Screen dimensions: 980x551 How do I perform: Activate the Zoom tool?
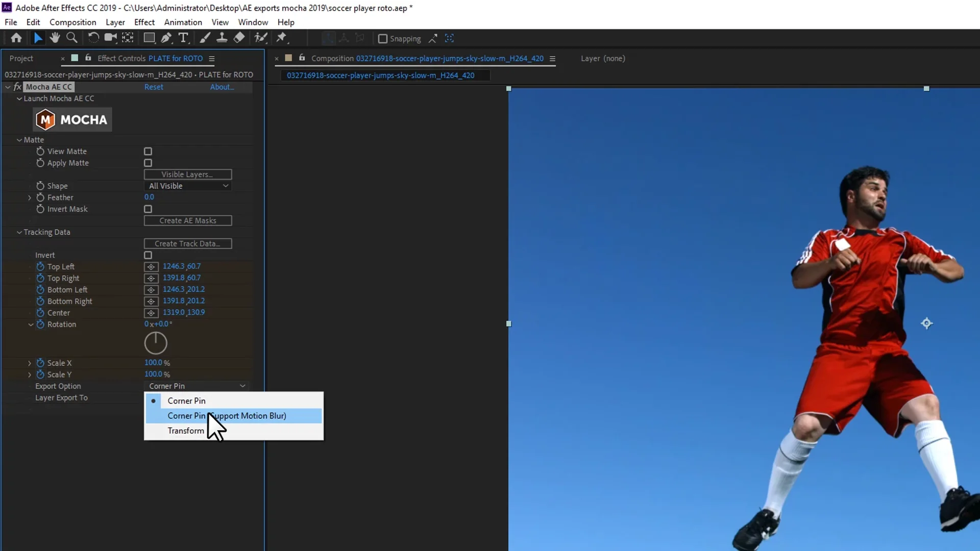click(x=72, y=38)
